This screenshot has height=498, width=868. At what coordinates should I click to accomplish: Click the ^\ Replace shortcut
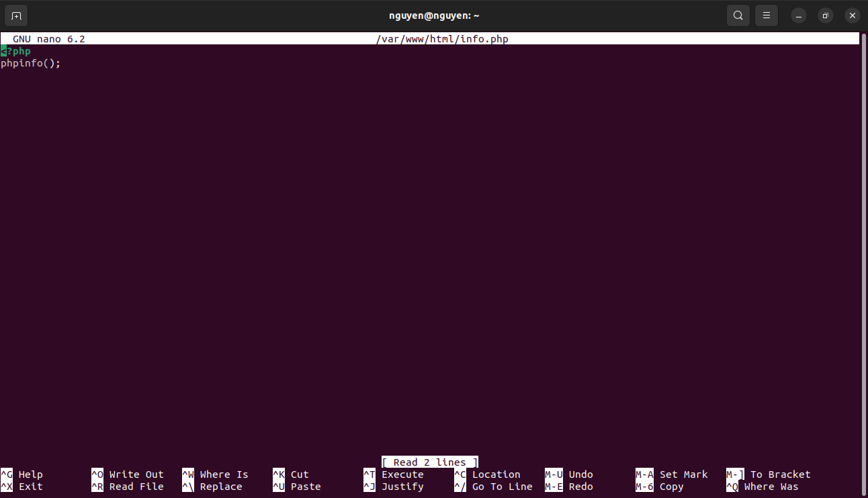[x=212, y=487]
